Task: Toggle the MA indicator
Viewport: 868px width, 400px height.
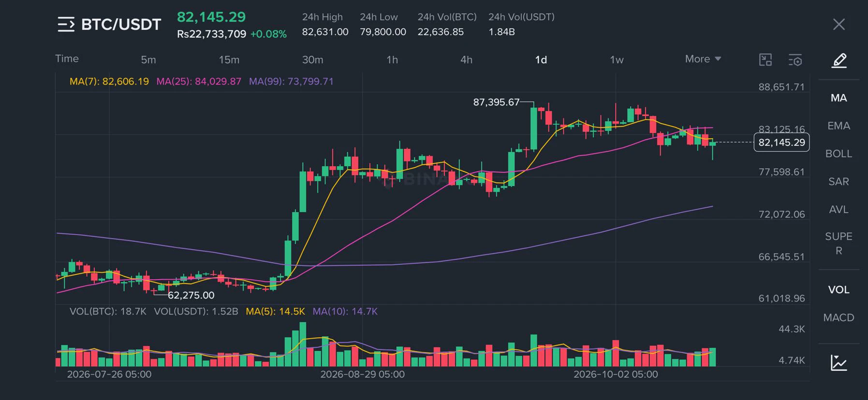Action: pos(839,98)
